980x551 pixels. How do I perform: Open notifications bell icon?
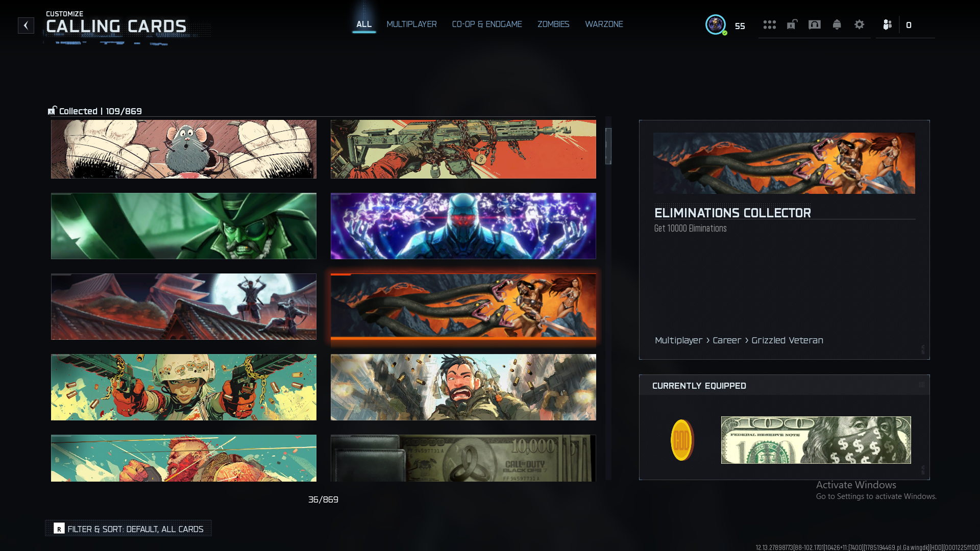click(x=837, y=24)
